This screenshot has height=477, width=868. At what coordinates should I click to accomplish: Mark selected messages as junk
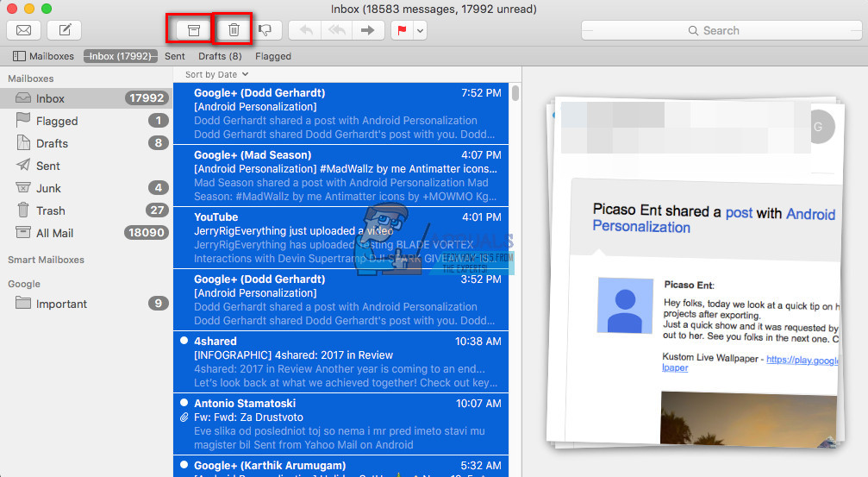(265, 30)
